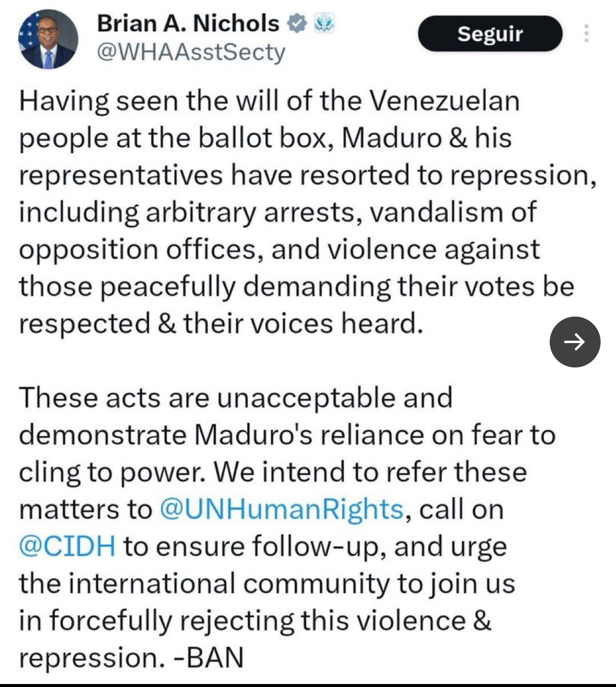
Task: Click the line starting "These acts are unacceptable"
Action: point(236,397)
